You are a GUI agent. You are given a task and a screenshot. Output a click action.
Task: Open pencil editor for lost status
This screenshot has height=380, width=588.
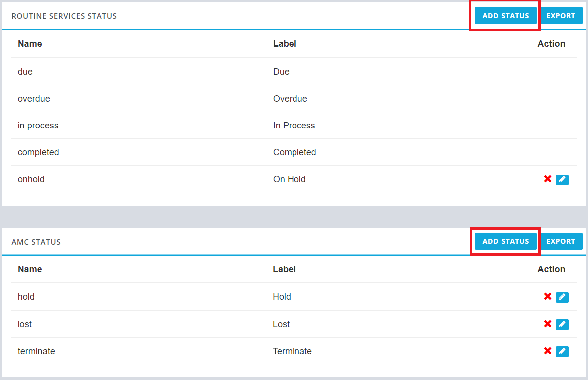point(562,325)
